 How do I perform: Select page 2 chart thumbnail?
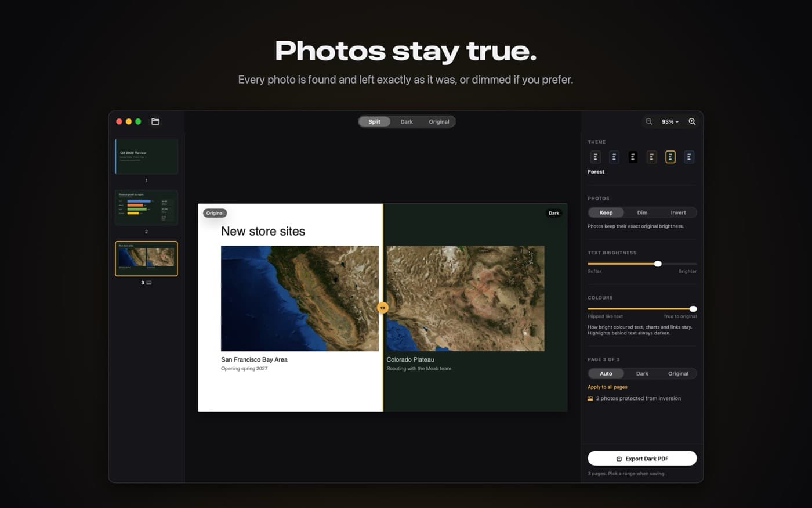tap(146, 207)
